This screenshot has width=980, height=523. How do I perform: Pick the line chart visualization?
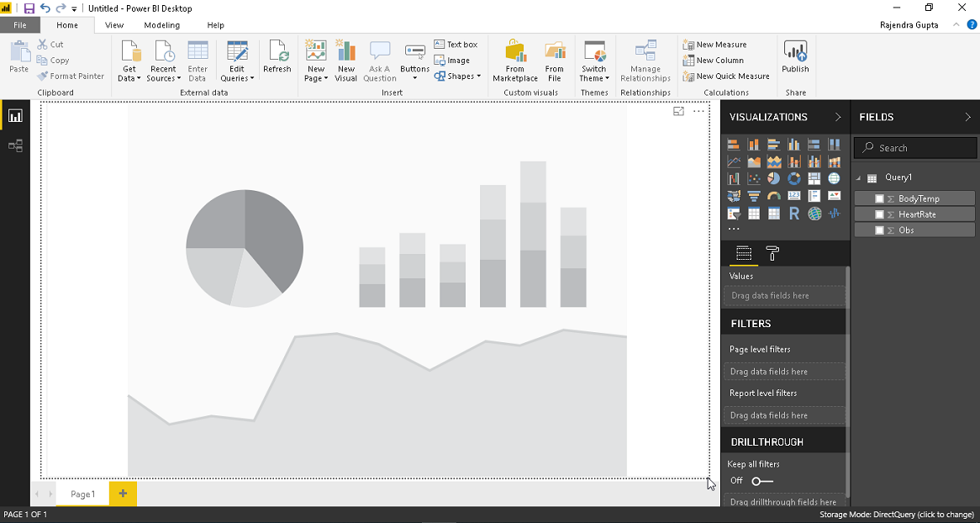tap(734, 162)
